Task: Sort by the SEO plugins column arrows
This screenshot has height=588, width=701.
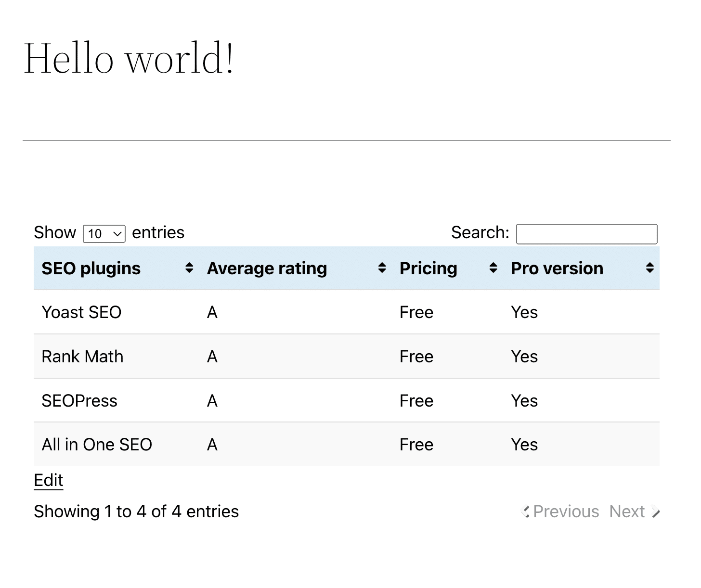Action: pyautogui.click(x=189, y=268)
